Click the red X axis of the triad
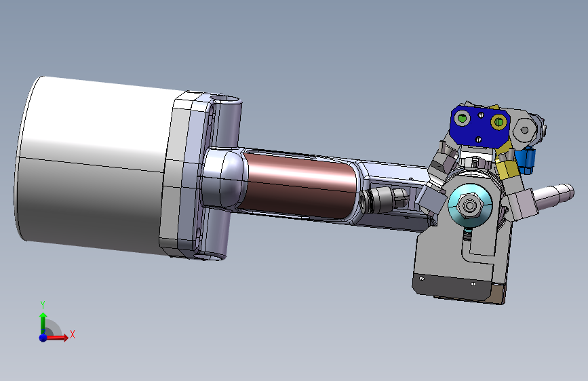Viewport: 588px width, 381px height. [57, 338]
